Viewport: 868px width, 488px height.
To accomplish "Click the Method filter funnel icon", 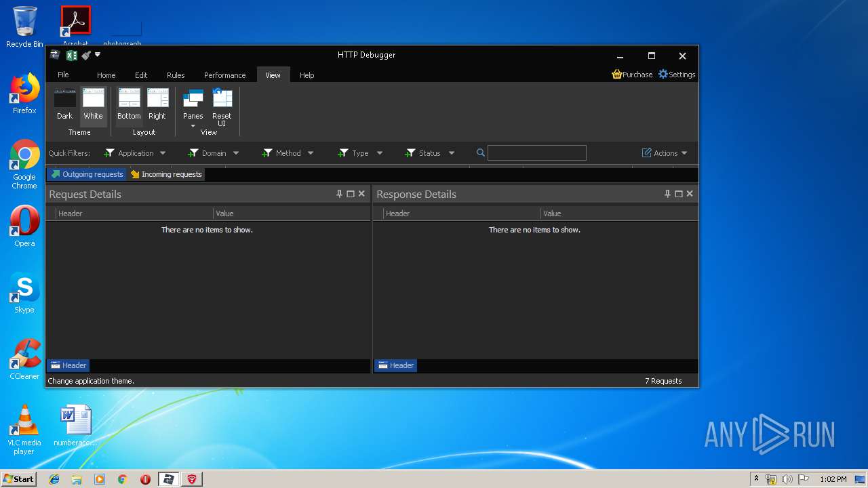I will coord(267,153).
